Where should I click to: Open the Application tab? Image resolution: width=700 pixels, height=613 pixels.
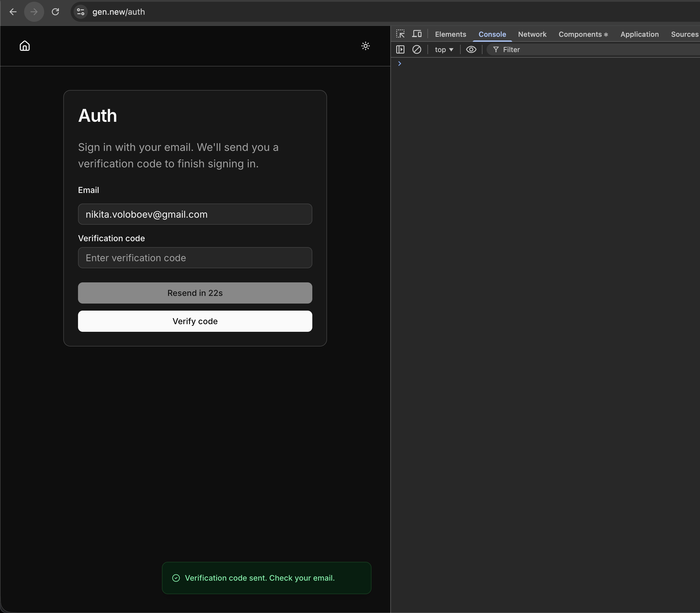(639, 34)
